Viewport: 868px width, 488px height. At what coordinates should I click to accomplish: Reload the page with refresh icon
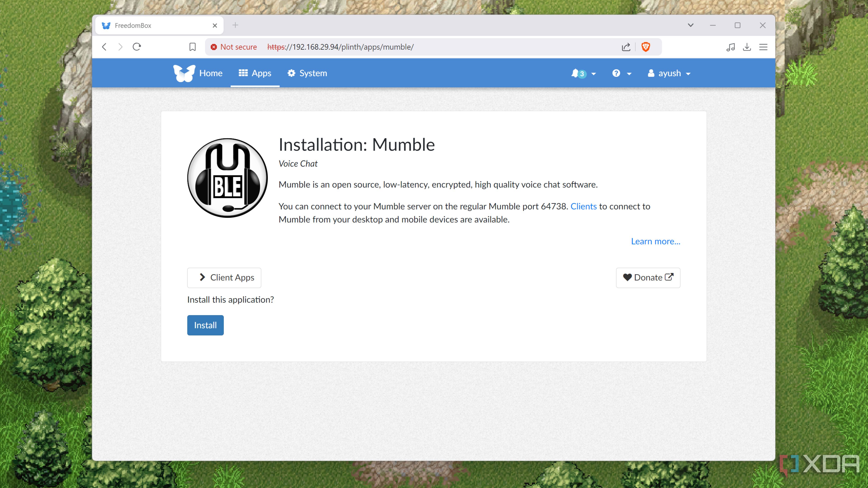click(137, 47)
